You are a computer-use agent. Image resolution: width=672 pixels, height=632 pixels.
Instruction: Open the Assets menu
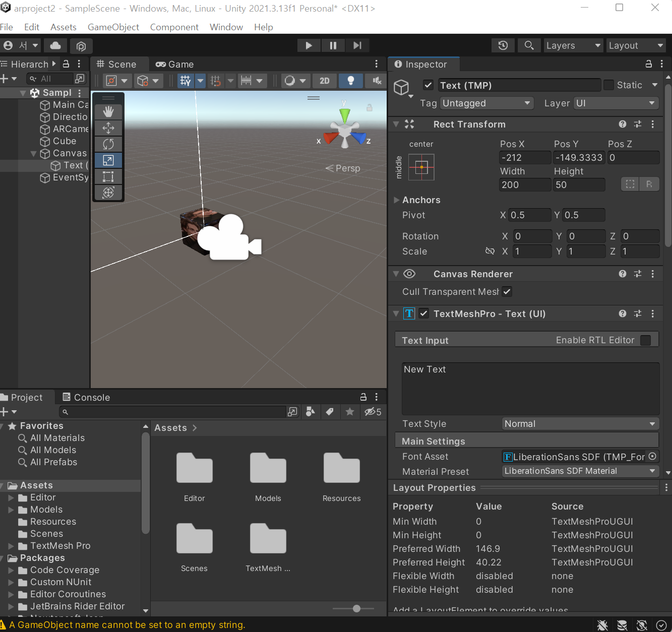click(x=64, y=27)
